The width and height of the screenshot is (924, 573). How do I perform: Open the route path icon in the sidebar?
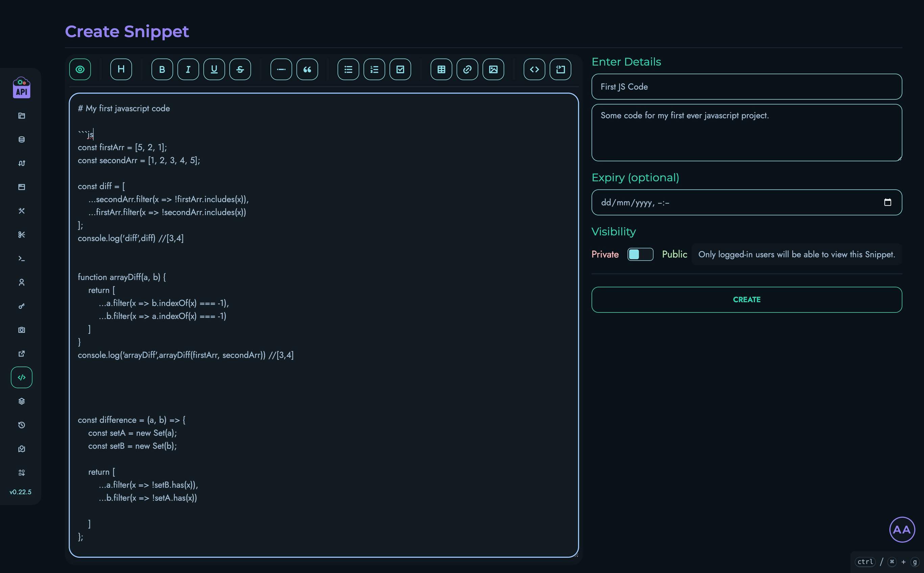tap(22, 163)
